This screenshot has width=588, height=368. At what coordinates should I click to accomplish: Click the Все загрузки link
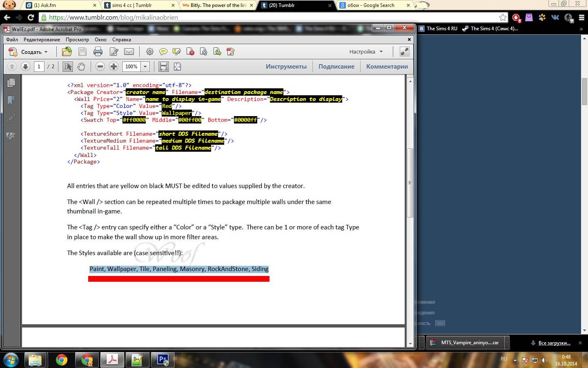coord(554,343)
